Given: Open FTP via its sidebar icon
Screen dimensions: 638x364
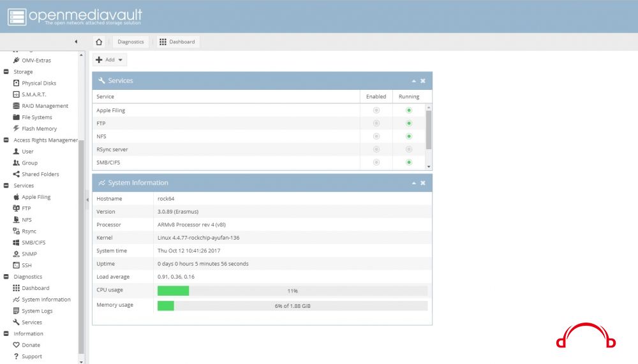Looking at the screenshot, I should coord(17,208).
